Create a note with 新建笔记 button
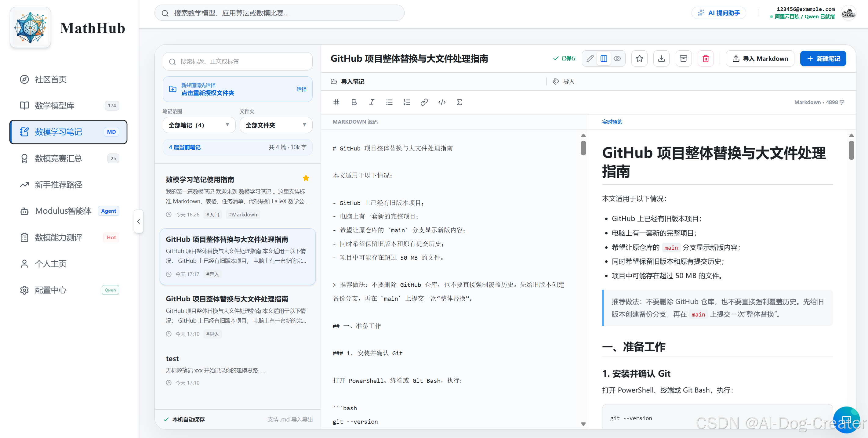The width and height of the screenshot is (868, 438). pos(823,59)
